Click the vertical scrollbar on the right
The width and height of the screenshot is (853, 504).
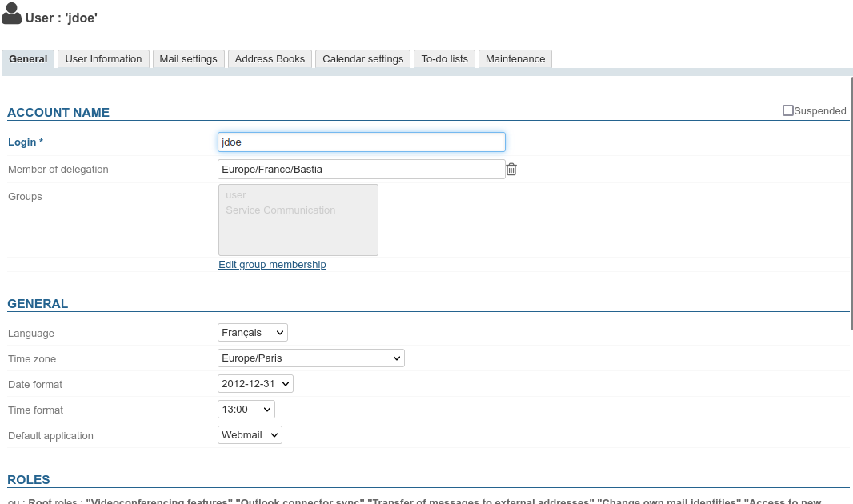coord(851,200)
